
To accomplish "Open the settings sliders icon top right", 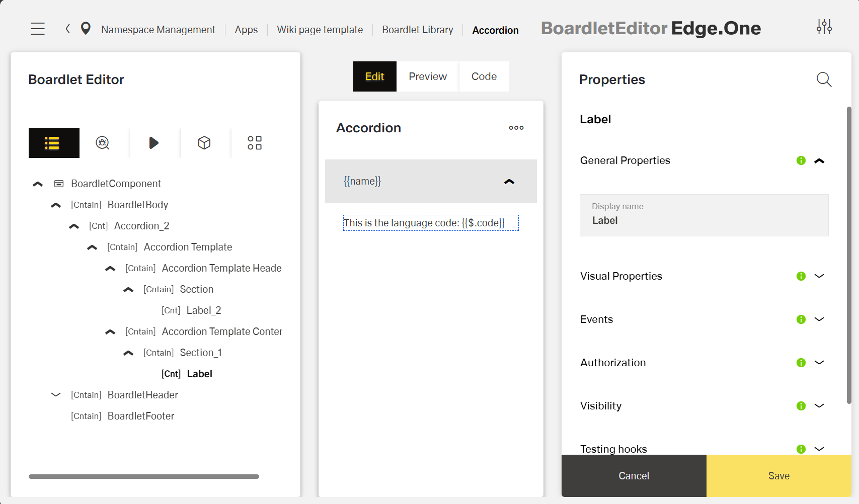I will tap(824, 27).
